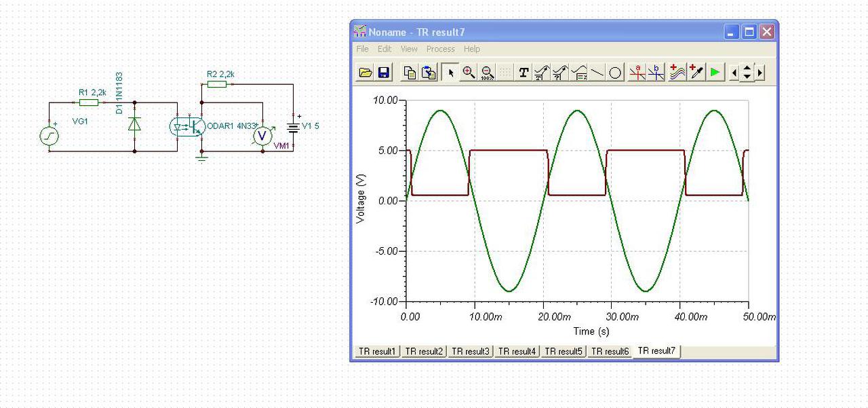Viewport: 868px width, 408px height.
Task: Click the add curve eyedropper icon
Action: coord(696,73)
